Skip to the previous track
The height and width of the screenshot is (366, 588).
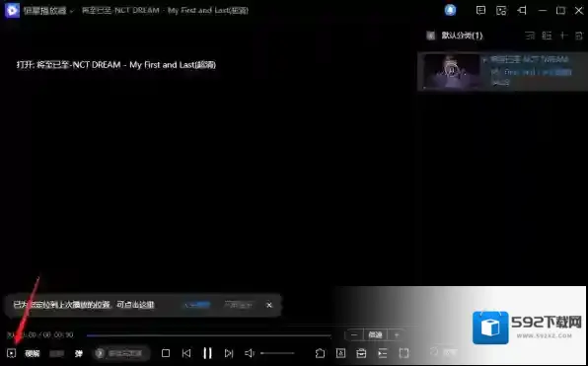pos(186,353)
